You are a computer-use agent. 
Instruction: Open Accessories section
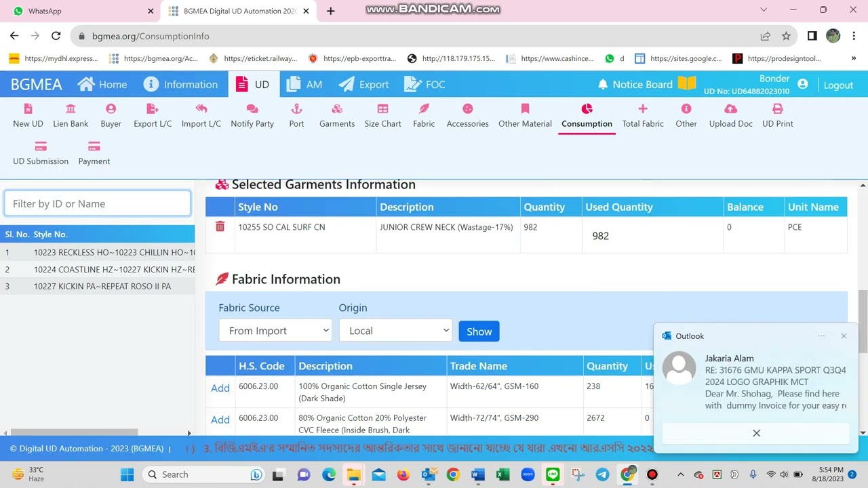click(467, 116)
